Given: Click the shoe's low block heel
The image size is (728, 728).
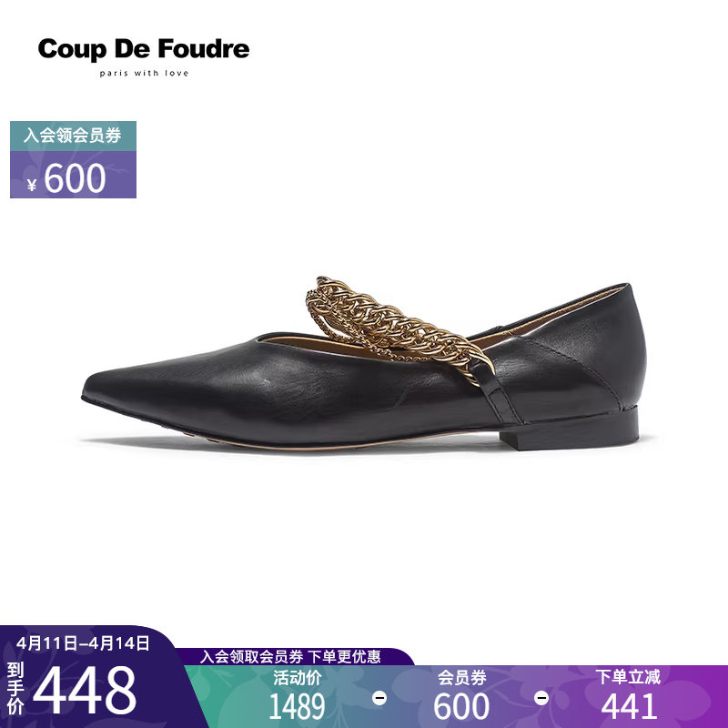Looking at the screenshot, I should (569, 431).
